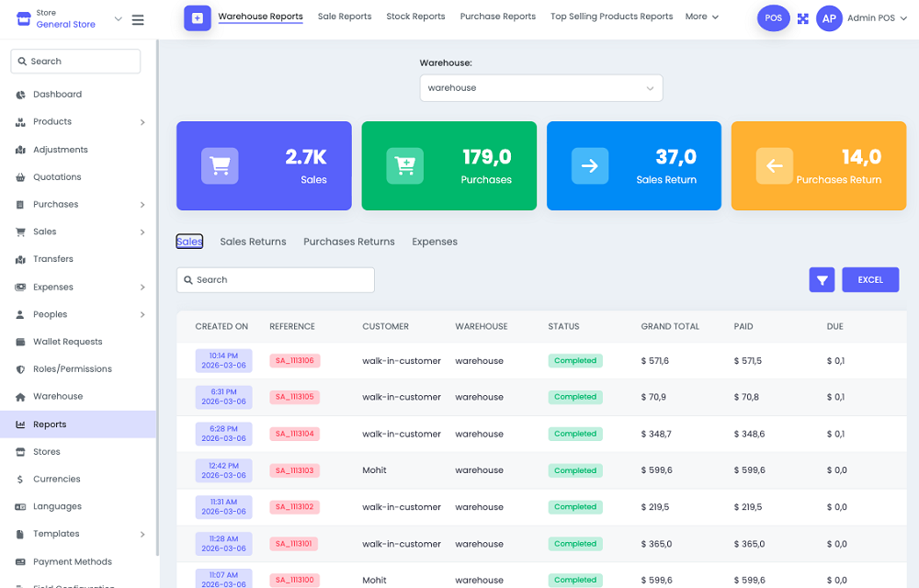Click the Sales shopping cart card icon
Image resolution: width=919 pixels, height=588 pixels.
[219, 165]
